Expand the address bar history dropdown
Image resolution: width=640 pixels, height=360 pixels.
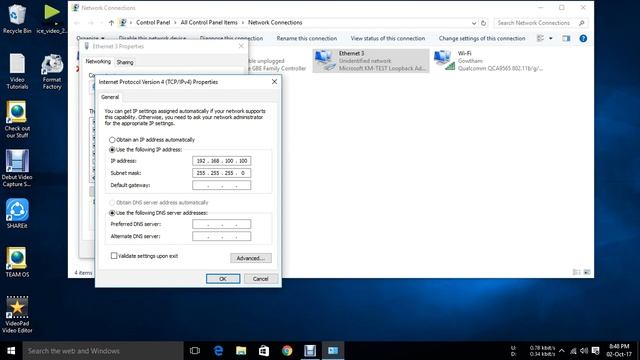coord(473,23)
